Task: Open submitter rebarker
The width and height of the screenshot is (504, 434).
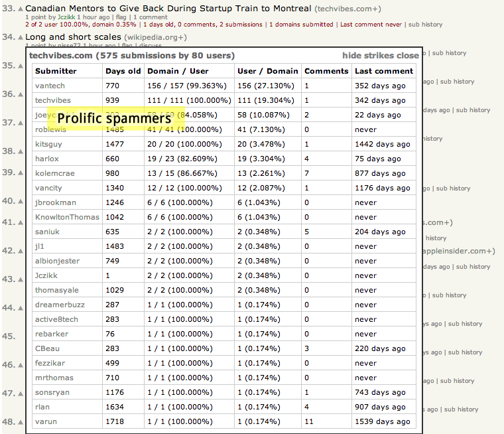Action: (x=52, y=334)
